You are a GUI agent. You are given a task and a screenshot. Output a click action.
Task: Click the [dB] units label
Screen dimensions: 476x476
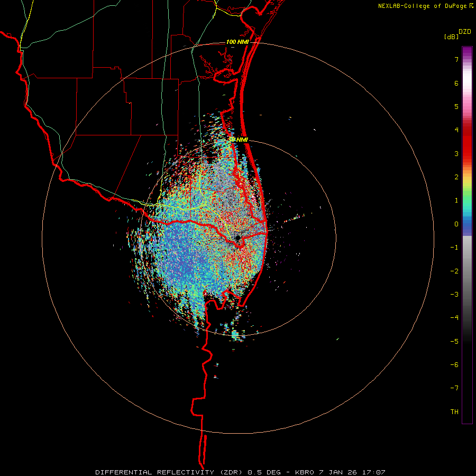451,37
